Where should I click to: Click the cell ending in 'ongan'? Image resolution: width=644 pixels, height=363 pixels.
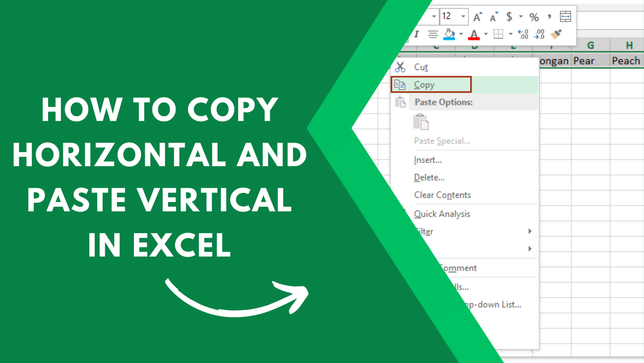pyautogui.click(x=555, y=61)
